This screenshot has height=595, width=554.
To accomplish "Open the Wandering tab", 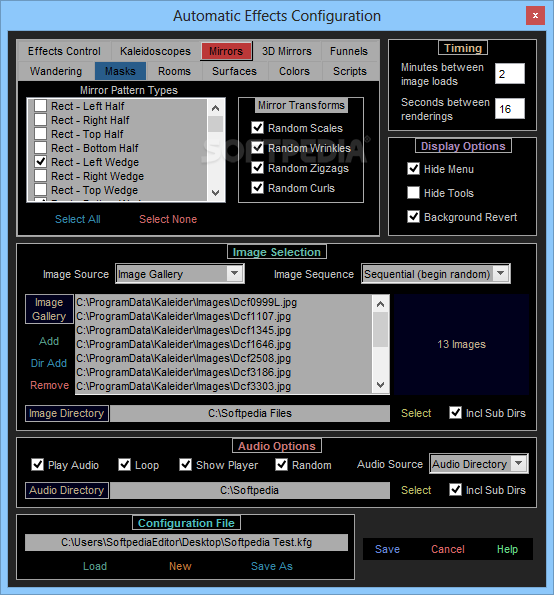I will [x=56, y=71].
